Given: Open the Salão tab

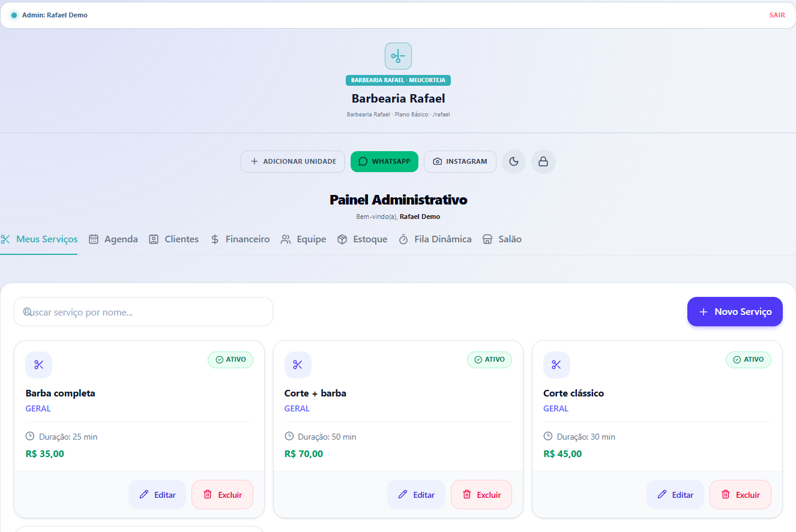Looking at the screenshot, I should pos(502,239).
